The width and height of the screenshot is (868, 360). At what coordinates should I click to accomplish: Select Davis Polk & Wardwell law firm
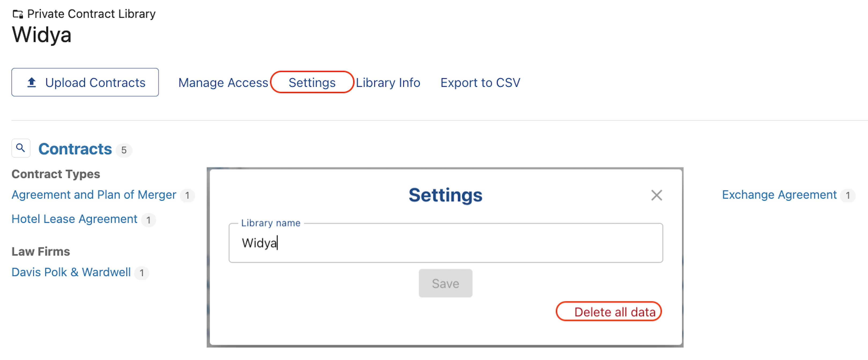(x=71, y=272)
